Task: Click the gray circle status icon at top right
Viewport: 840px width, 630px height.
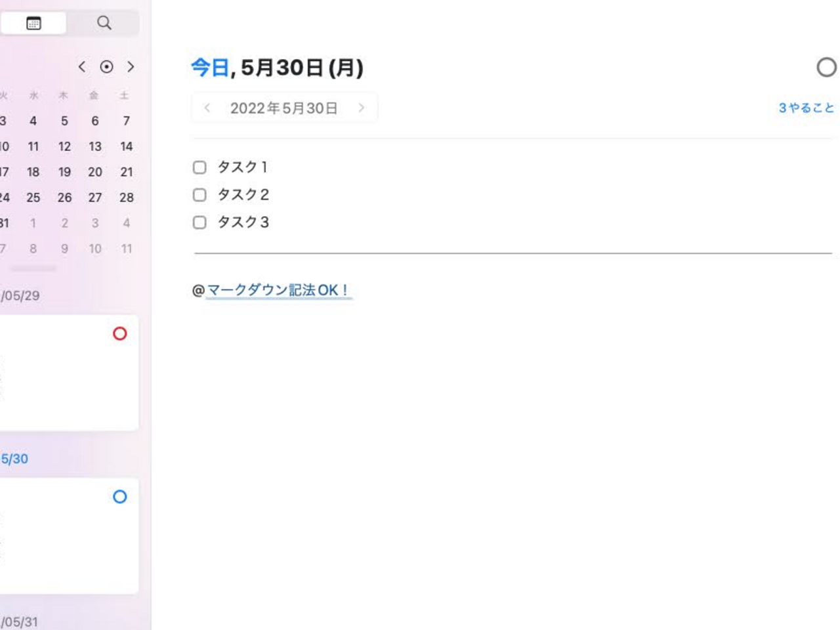Action: [x=826, y=68]
